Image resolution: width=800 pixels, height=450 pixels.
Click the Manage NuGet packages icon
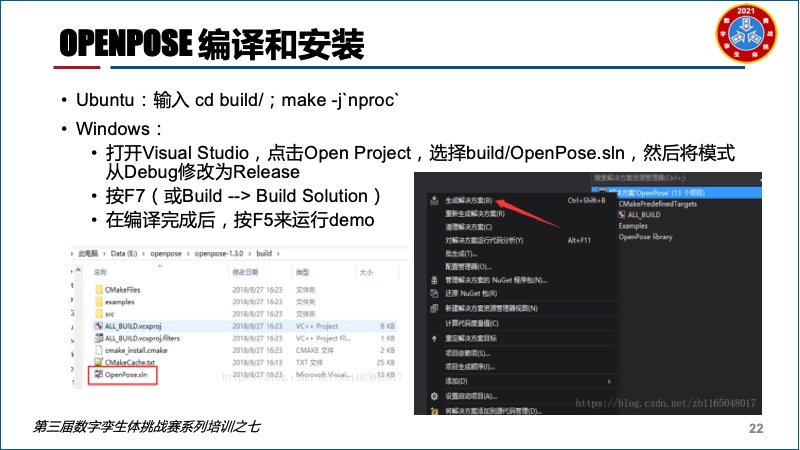pos(434,280)
